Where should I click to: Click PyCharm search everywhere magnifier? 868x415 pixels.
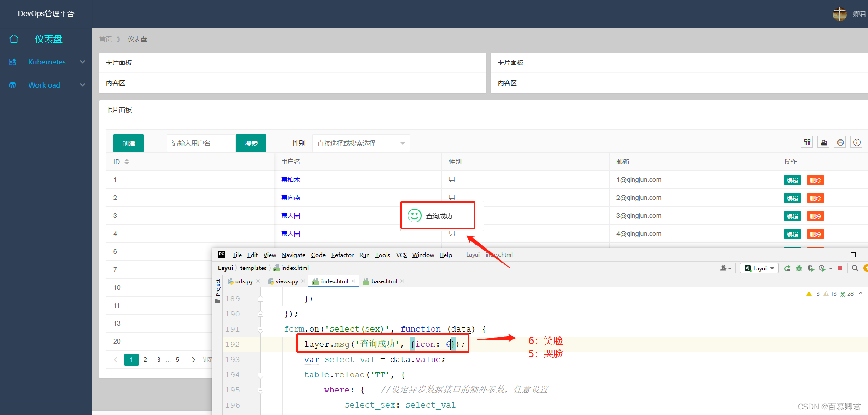click(855, 268)
